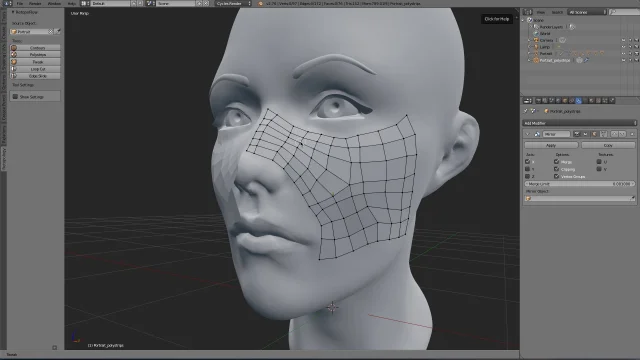Delete the current scene with X button
The width and height of the screenshot is (640, 360).
click(x=206, y=3)
